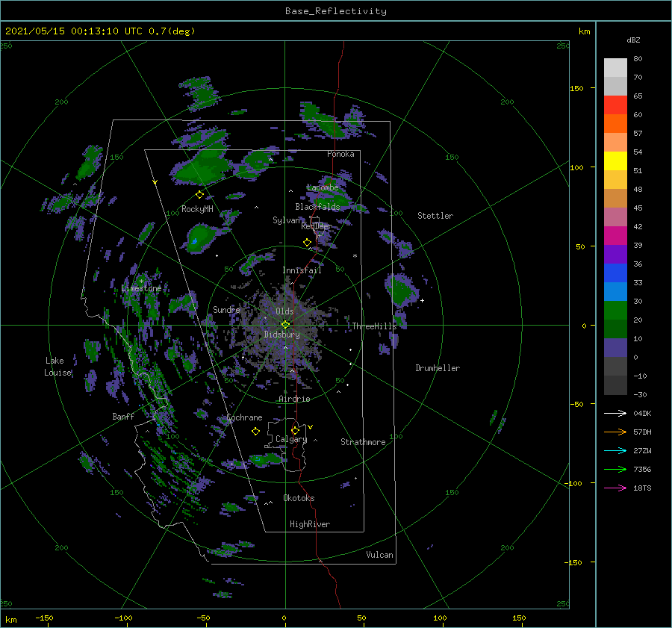Click the green radar echo blob west of Sylvan
The height and width of the screenshot is (628, 672).
click(202, 239)
